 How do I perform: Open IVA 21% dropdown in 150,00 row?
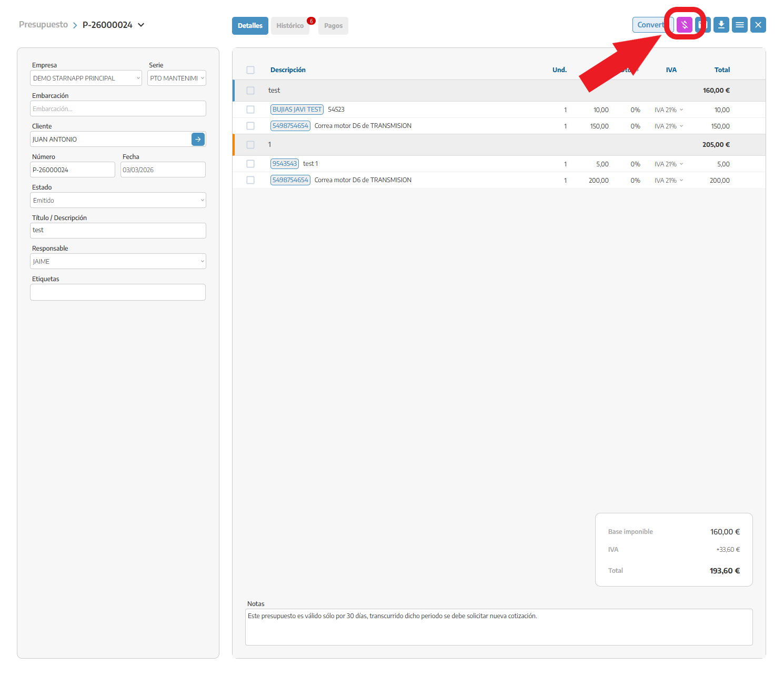click(669, 126)
